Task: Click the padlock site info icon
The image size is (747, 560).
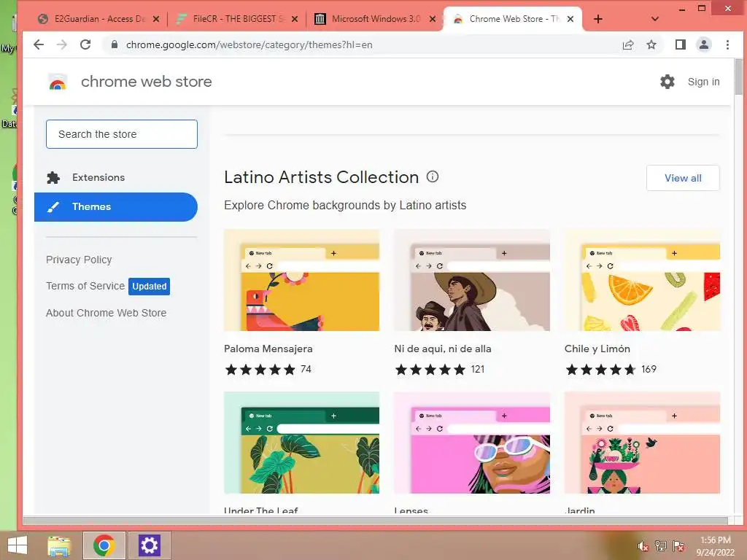Action: [x=114, y=44]
